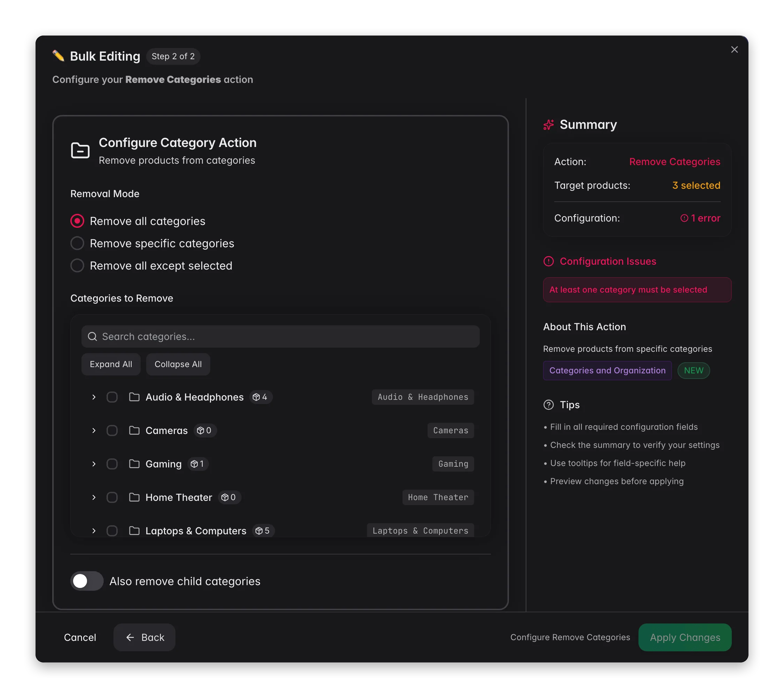Click the Apply Changes button
784x698 pixels.
(x=685, y=637)
